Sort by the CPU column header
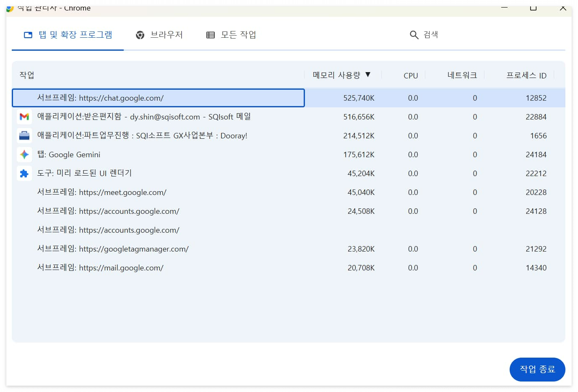 pos(411,75)
